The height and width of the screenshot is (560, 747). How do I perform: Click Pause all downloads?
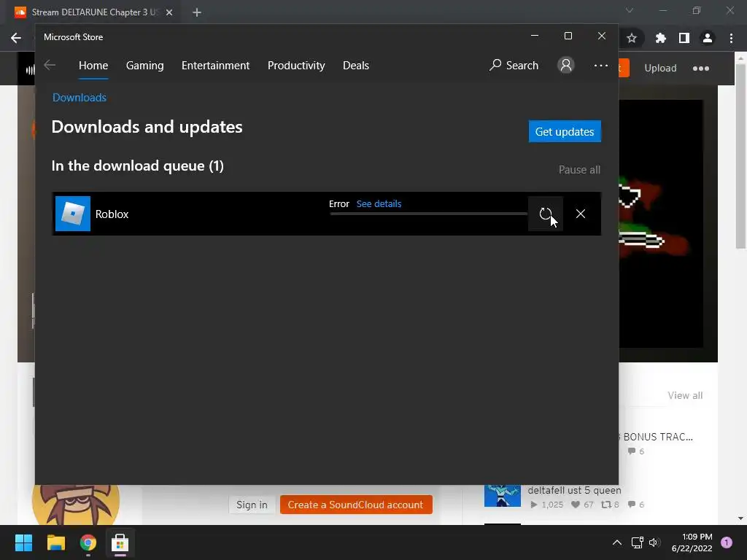[579, 170]
